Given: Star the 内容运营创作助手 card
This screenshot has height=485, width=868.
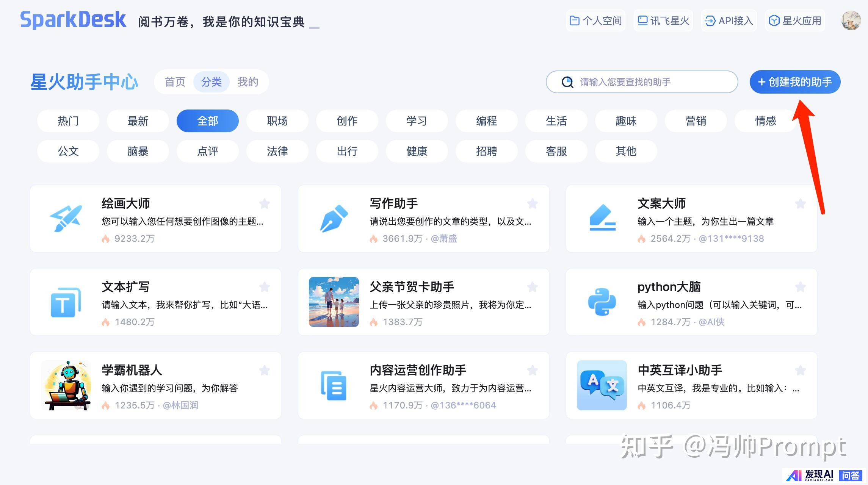Looking at the screenshot, I should (x=533, y=370).
